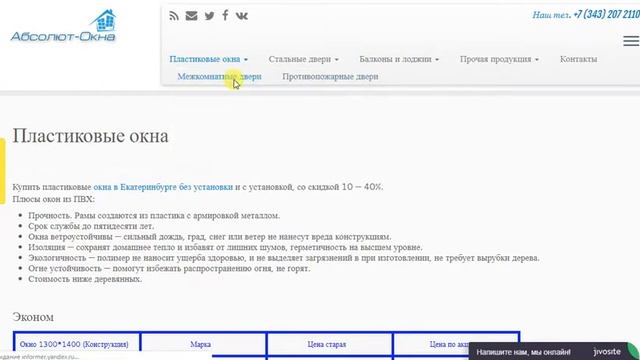640x360 pixels.
Task: Click the 'Эконом' section heading
Action: click(33, 317)
